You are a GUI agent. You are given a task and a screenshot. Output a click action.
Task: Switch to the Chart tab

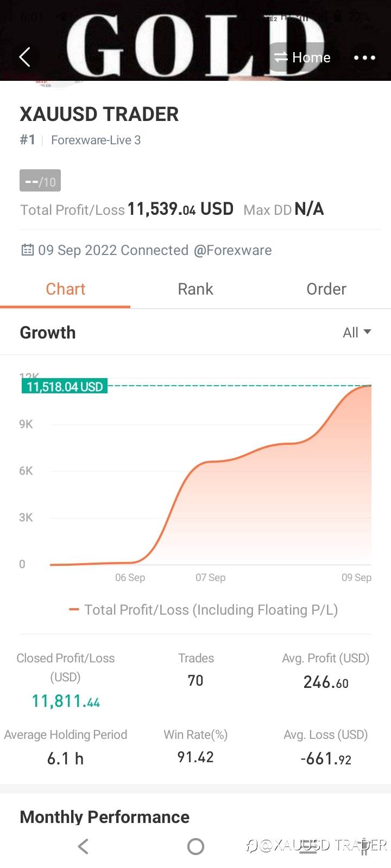pyautogui.click(x=65, y=289)
